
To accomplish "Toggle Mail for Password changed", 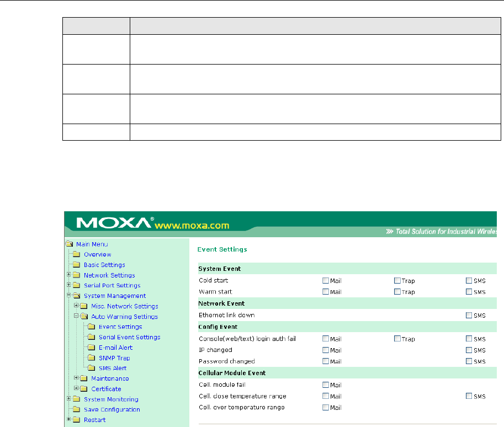I will 326,361.
